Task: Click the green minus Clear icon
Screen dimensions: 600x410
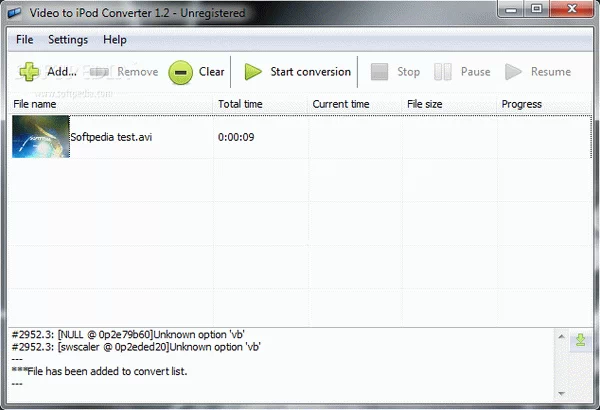Action: tap(180, 72)
